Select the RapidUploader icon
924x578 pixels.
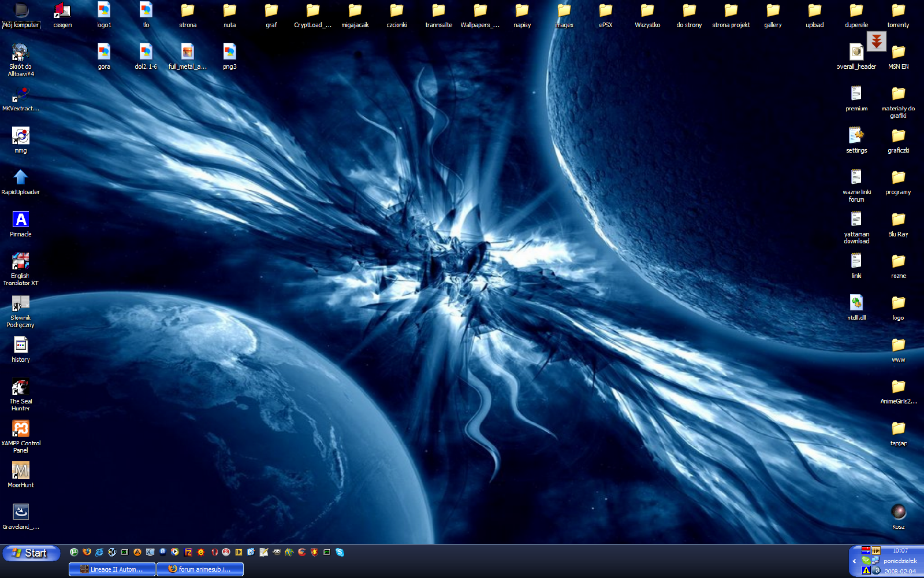[x=21, y=182]
